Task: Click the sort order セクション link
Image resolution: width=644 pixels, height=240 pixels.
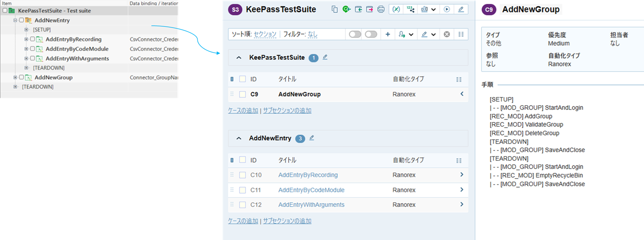Action: coord(265,35)
